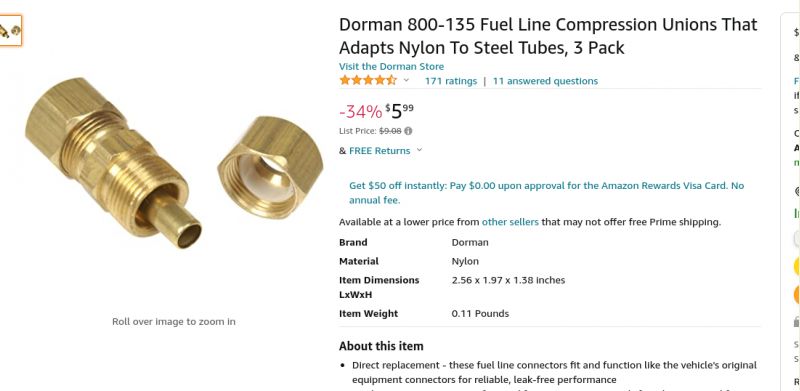This screenshot has width=800, height=391.
Task: Click the About this item heading
Action: pos(381,346)
